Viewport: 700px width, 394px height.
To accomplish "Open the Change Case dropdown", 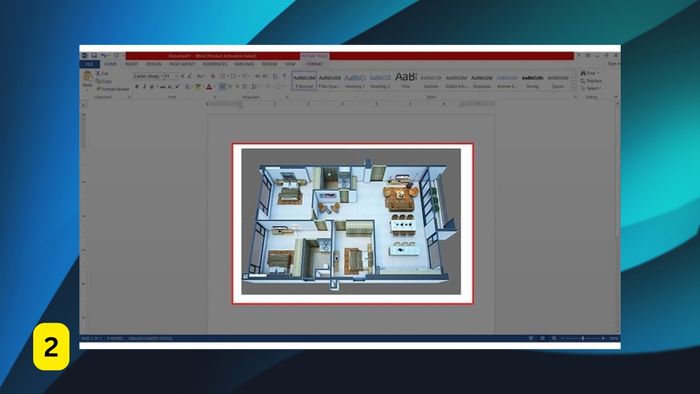I will click(200, 76).
